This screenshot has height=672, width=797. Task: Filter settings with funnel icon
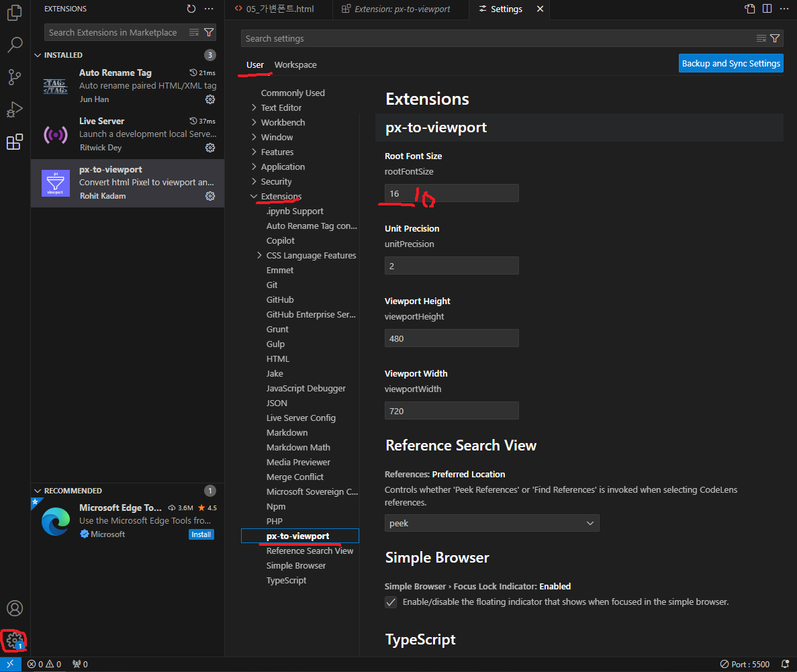pos(775,39)
